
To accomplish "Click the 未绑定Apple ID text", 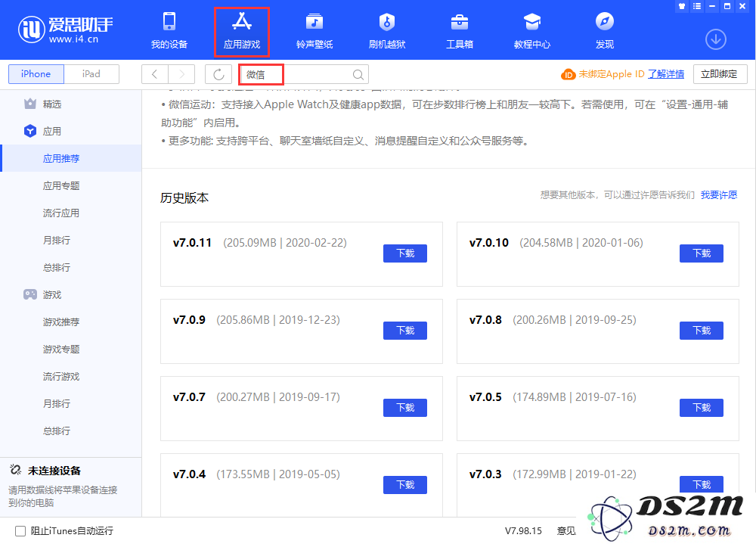I will click(612, 74).
